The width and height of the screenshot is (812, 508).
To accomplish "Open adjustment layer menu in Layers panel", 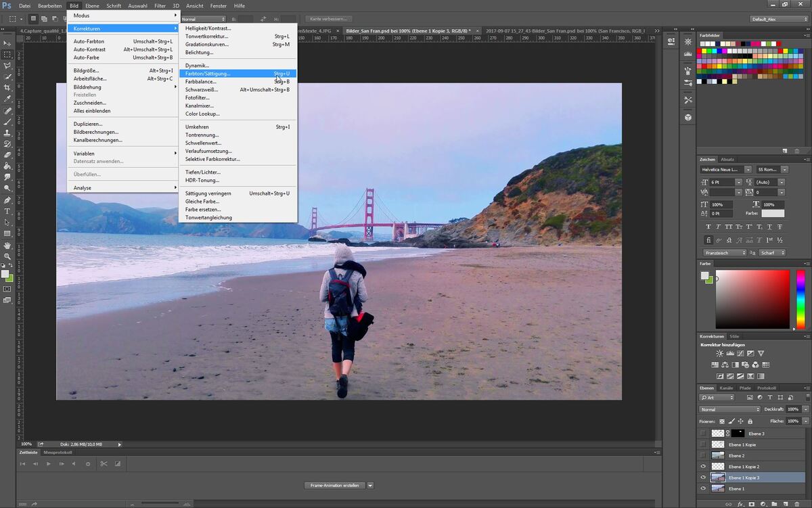I will (763, 504).
